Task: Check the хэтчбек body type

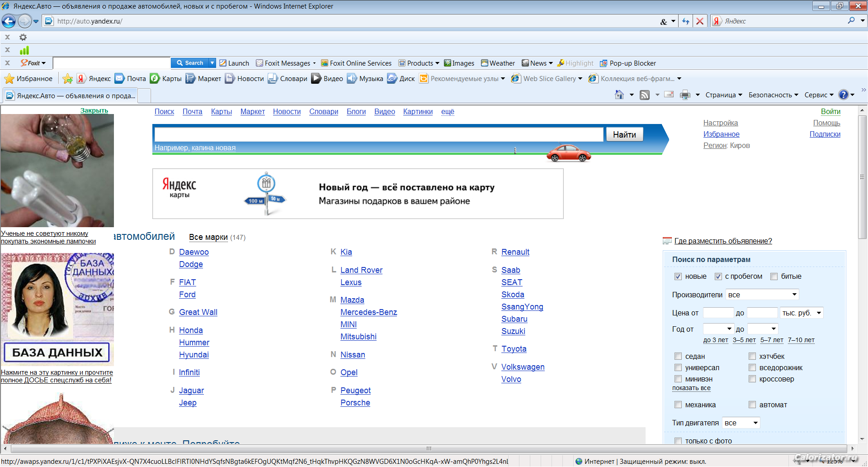Action: click(x=752, y=356)
